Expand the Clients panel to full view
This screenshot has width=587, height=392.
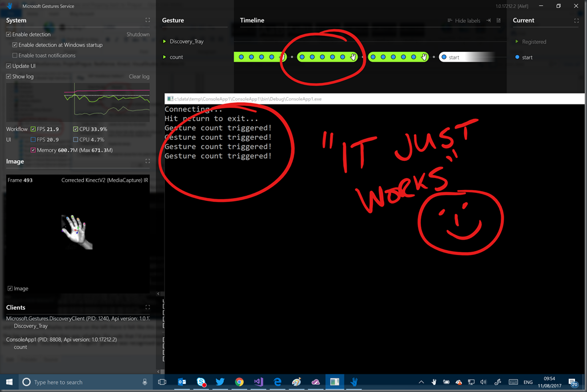pos(147,307)
